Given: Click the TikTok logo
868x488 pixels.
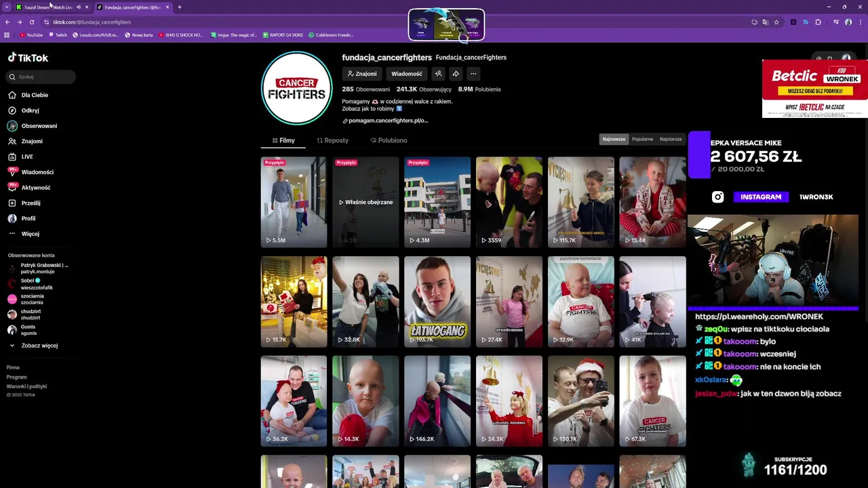Looking at the screenshot, I should tap(28, 58).
